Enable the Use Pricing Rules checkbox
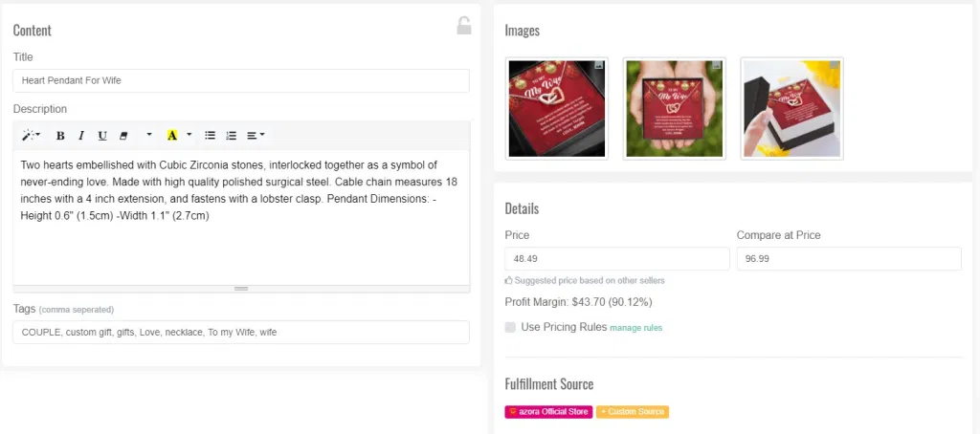 click(x=511, y=327)
